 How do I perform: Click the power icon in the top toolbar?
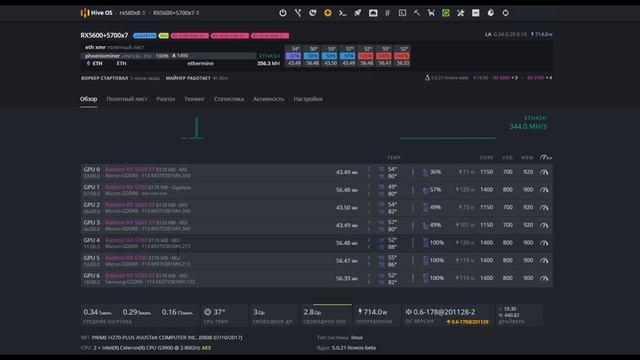(x=282, y=13)
